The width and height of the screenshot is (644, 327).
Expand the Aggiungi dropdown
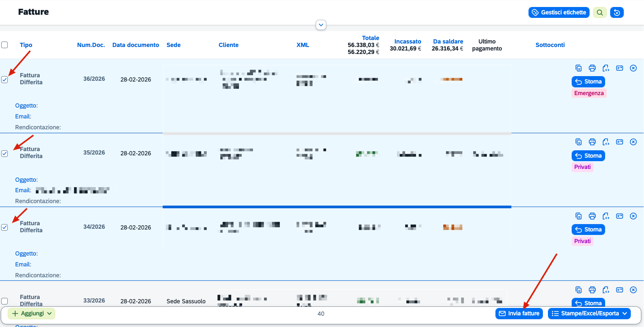tap(31, 313)
